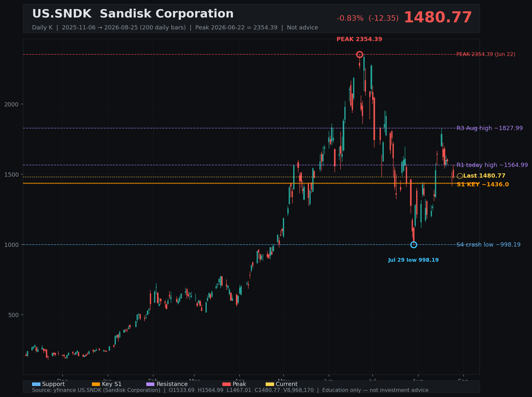Select the purple Resistance legend swatch

click(x=150, y=384)
